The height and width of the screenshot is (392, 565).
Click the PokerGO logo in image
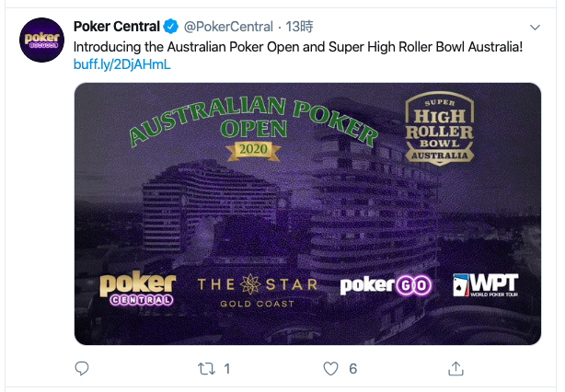click(386, 285)
